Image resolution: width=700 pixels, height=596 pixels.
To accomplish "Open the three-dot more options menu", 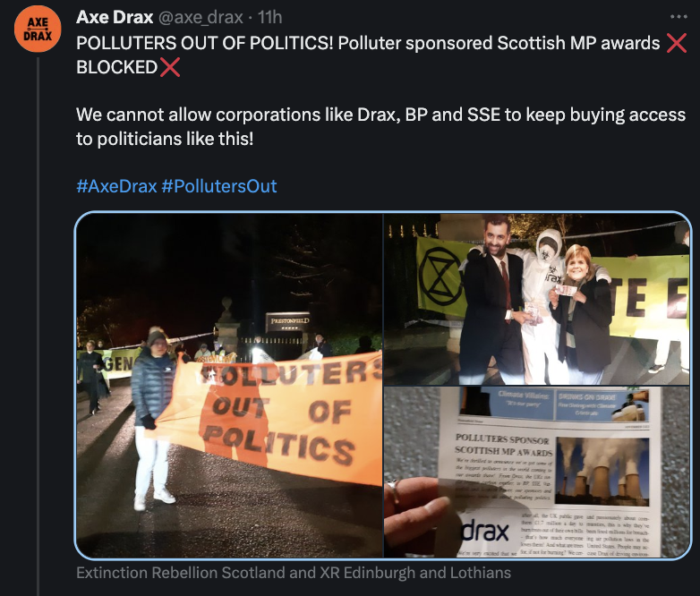I will pos(679,17).
